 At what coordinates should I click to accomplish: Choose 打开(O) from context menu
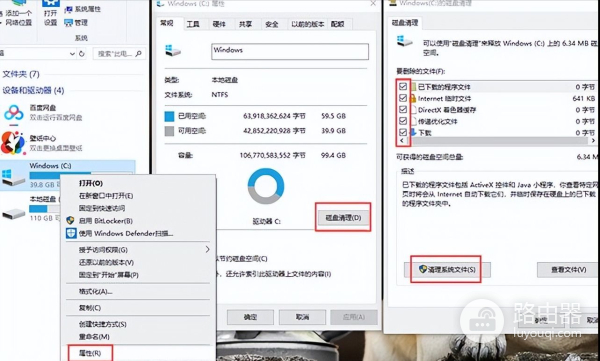click(x=91, y=183)
